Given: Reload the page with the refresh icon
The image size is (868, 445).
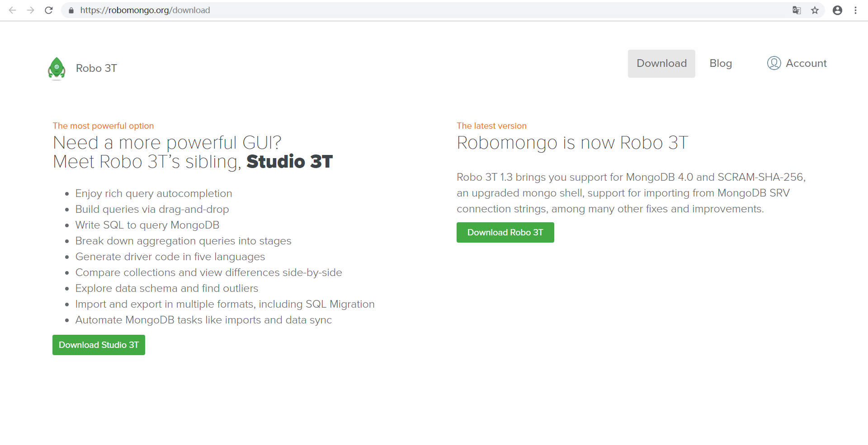Looking at the screenshot, I should pyautogui.click(x=49, y=10).
